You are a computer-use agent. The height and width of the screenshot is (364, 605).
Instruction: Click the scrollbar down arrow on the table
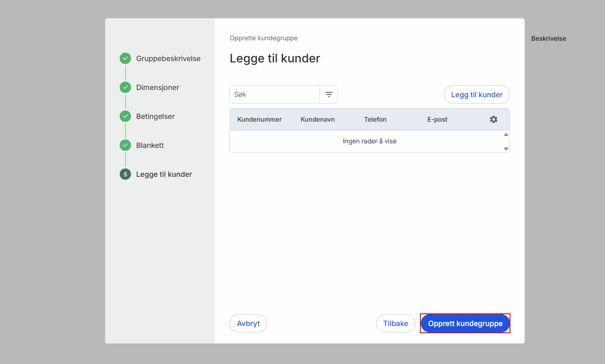506,149
